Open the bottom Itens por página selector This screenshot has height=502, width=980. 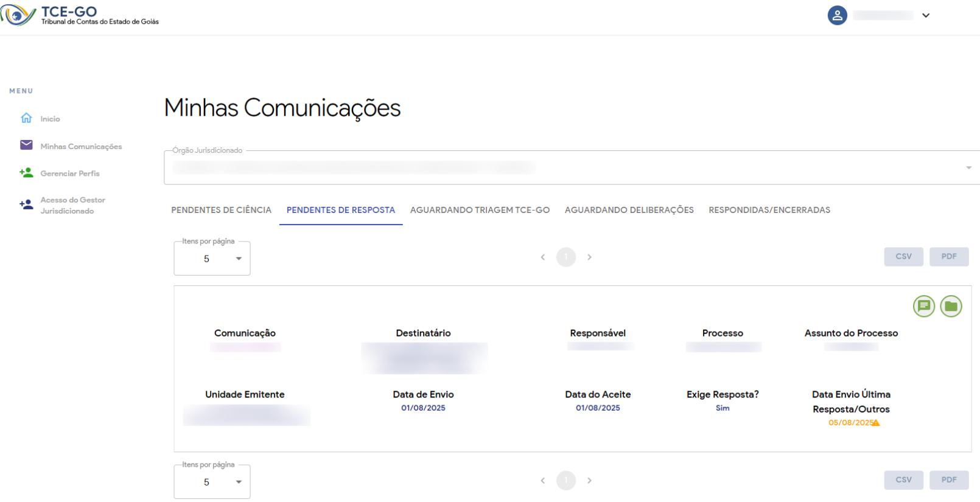click(x=212, y=483)
